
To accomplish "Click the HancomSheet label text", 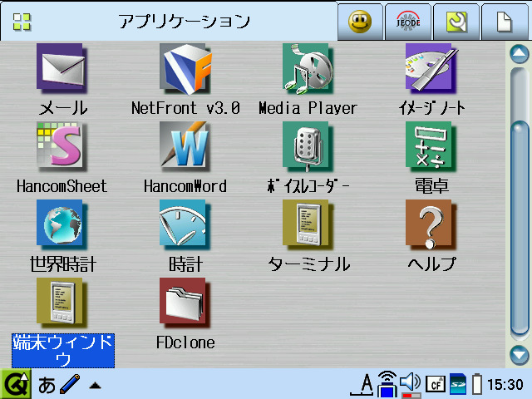I will click(x=62, y=186).
